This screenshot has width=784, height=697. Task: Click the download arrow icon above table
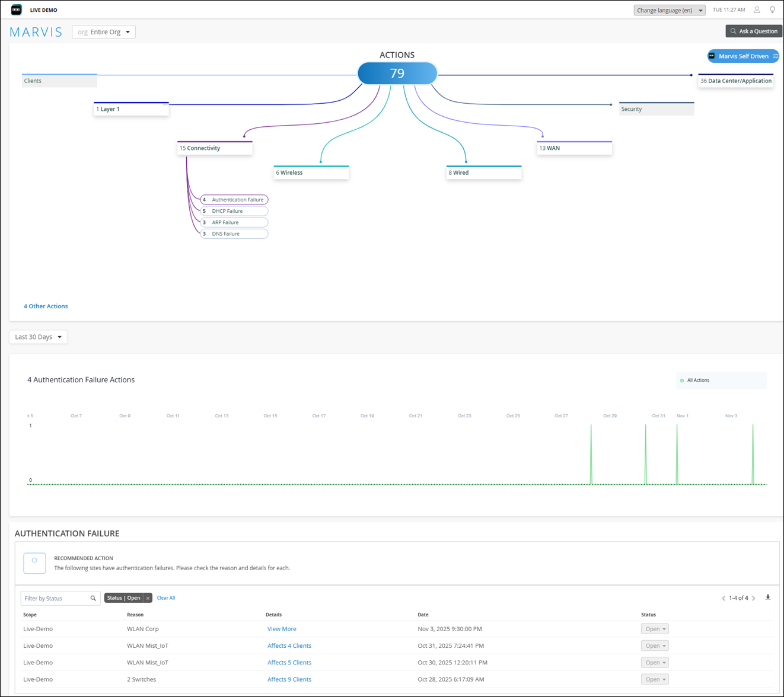pyautogui.click(x=768, y=597)
